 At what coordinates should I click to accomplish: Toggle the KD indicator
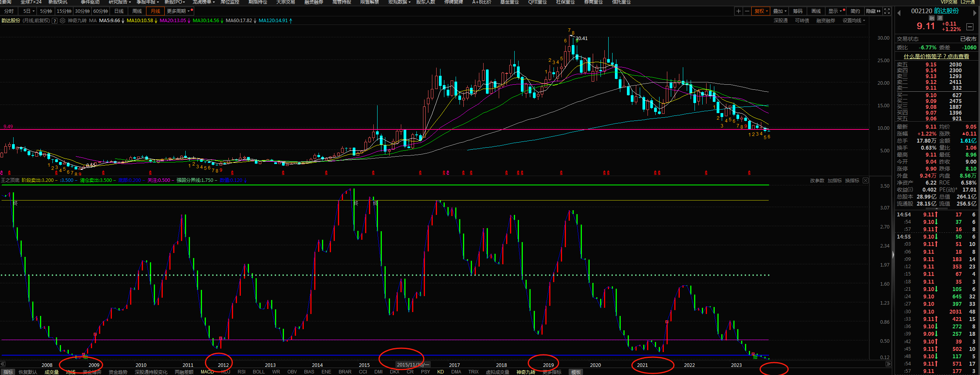tap(440, 372)
